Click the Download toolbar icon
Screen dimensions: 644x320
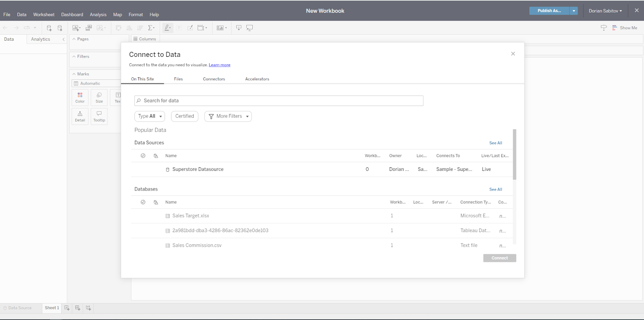[239, 28]
